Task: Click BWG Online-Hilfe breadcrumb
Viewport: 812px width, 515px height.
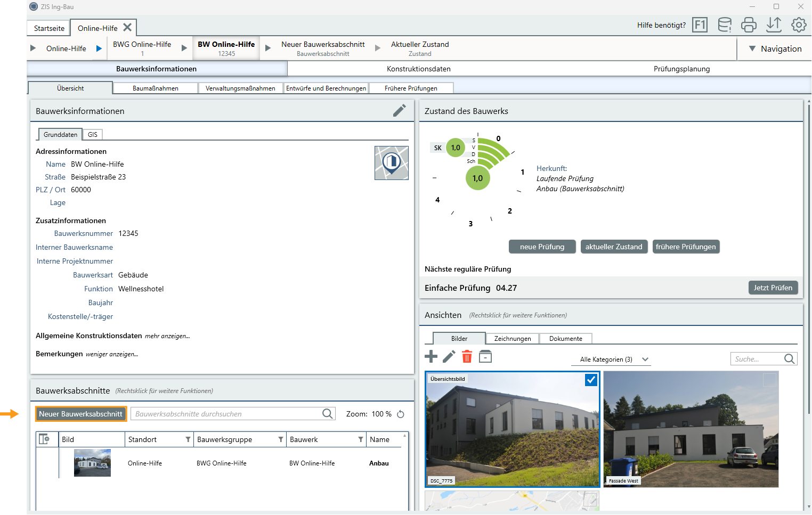Action: coord(142,48)
